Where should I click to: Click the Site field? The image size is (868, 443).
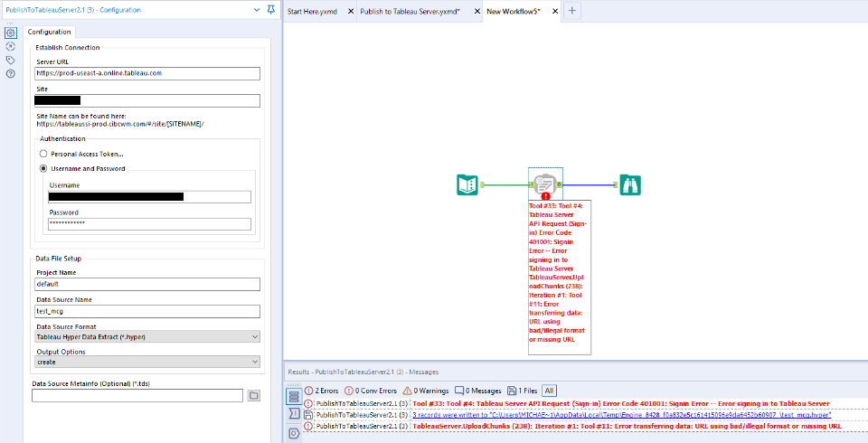point(147,100)
